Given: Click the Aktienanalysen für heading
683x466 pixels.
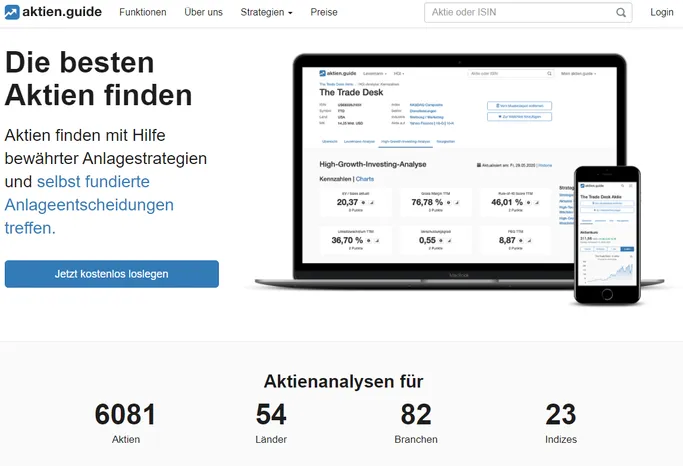Looking at the screenshot, I should pyautogui.click(x=343, y=381).
